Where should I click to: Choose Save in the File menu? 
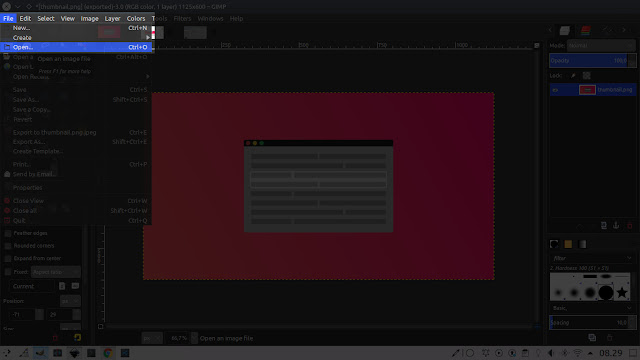(x=76, y=89)
